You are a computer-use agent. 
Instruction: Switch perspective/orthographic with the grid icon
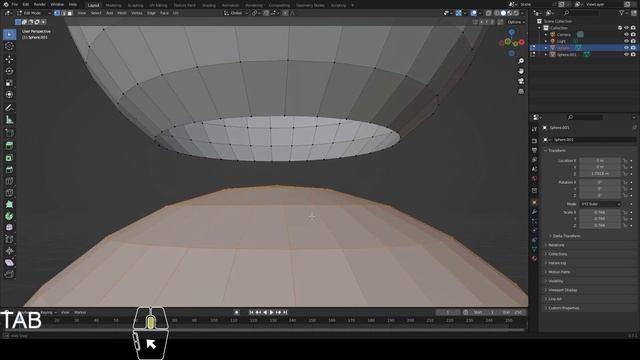521,91
